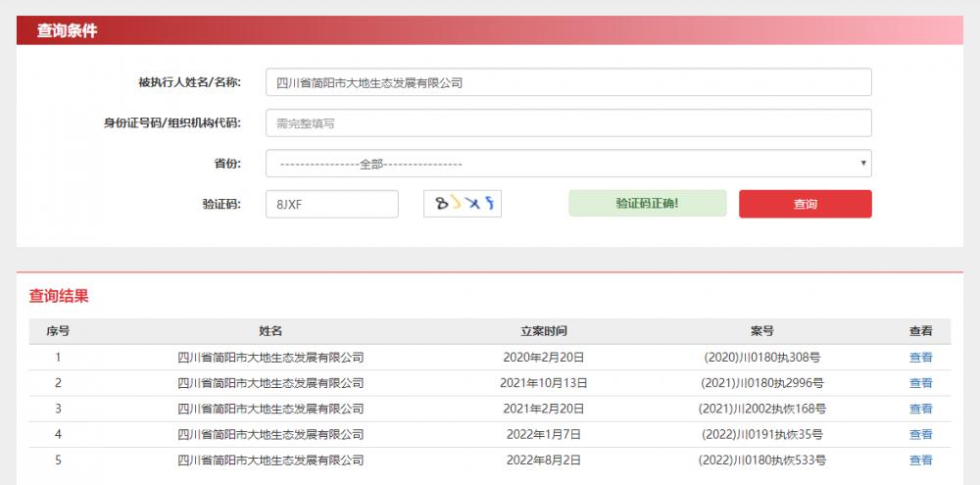The width and height of the screenshot is (980, 485).
Task: Click the 序号 column header
Action: click(58, 331)
